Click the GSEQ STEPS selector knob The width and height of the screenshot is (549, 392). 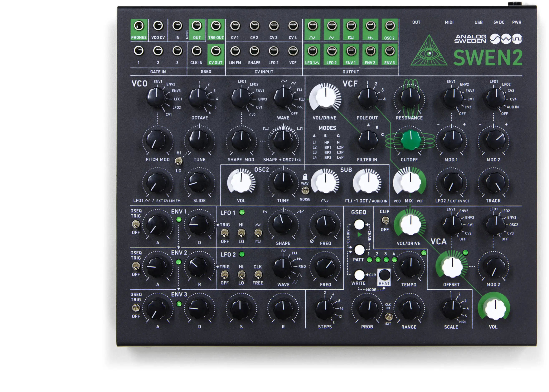[325, 309]
